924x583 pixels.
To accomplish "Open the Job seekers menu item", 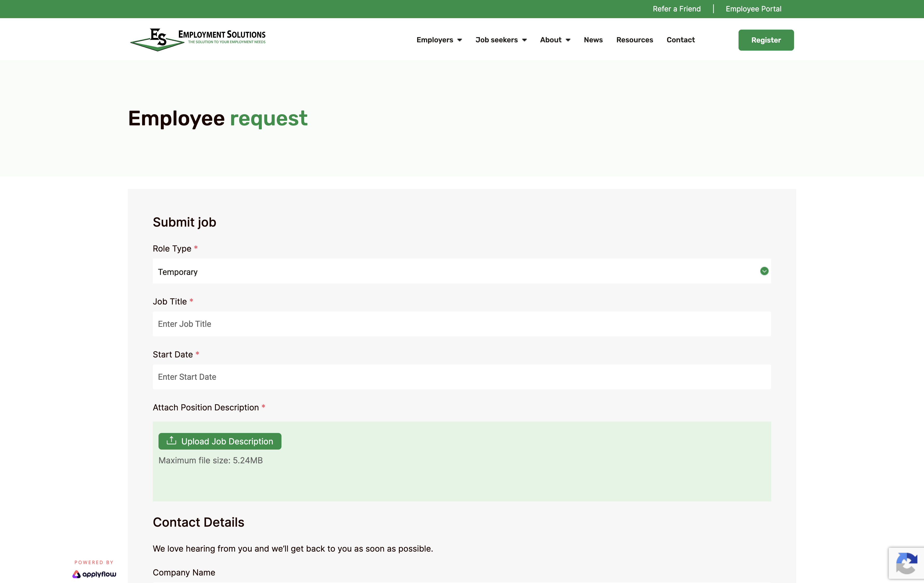I will coord(496,40).
